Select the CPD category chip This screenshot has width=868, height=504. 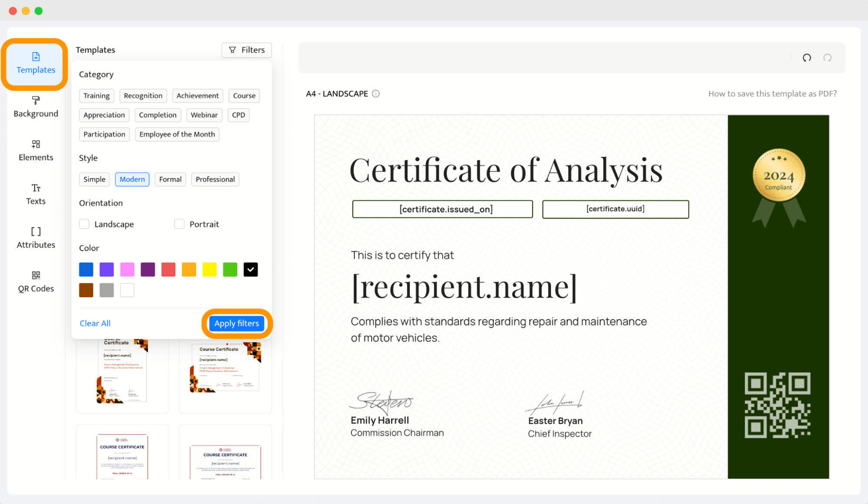(x=238, y=115)
